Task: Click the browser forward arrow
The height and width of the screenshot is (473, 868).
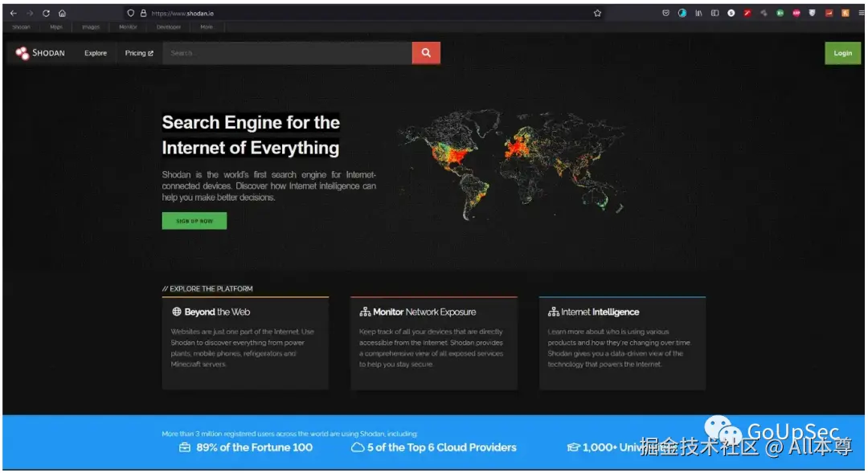Action: (x=30, y=14)
